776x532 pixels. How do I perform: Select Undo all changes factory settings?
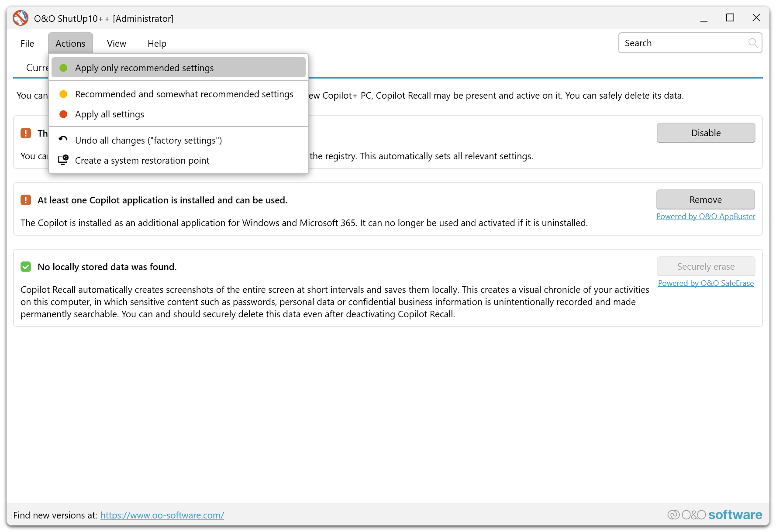click(x=148, y=141)
